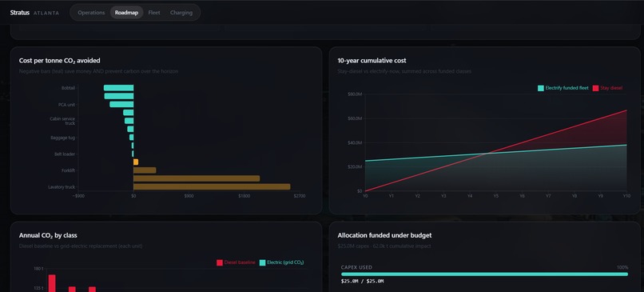Click the 'Cost per tonne CO₂ avoided' title
644x292 pixels.
tap(60, 61)
